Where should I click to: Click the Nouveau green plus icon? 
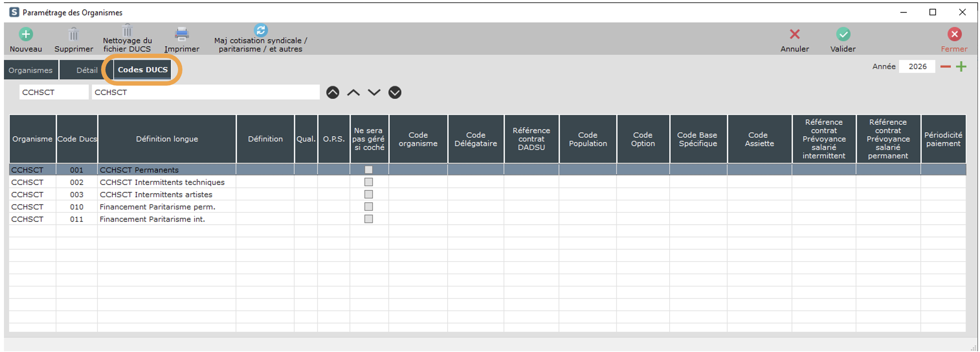tap(26, 35)
